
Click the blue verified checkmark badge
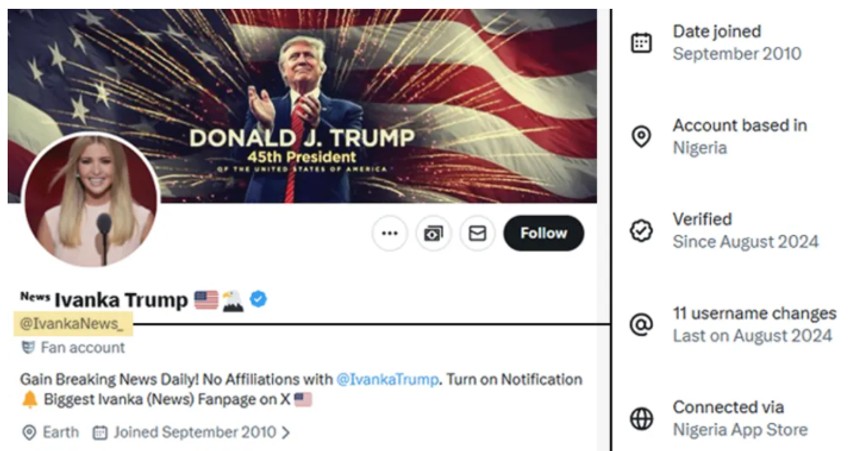258,299
